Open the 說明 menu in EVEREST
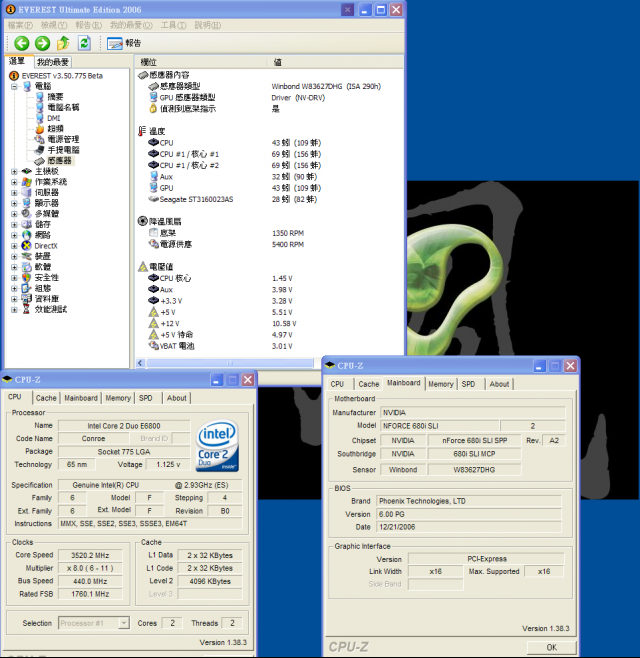 click(207, 25)
